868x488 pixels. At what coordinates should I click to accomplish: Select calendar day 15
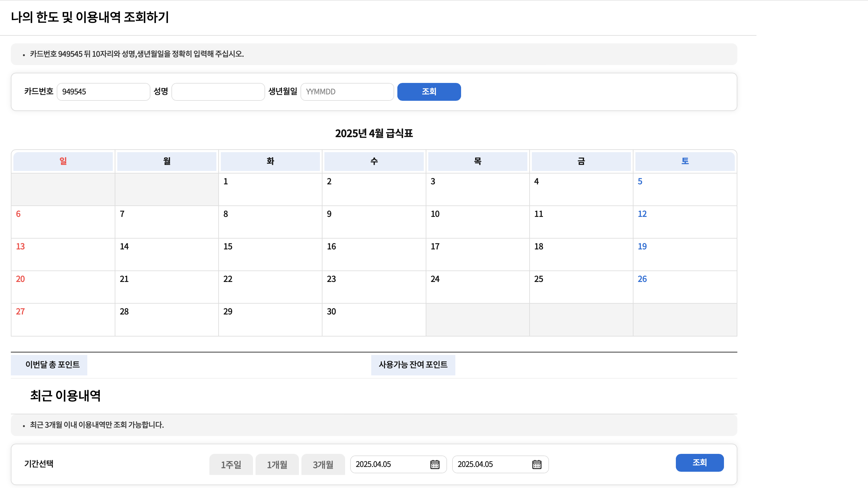tap(270, 255)
